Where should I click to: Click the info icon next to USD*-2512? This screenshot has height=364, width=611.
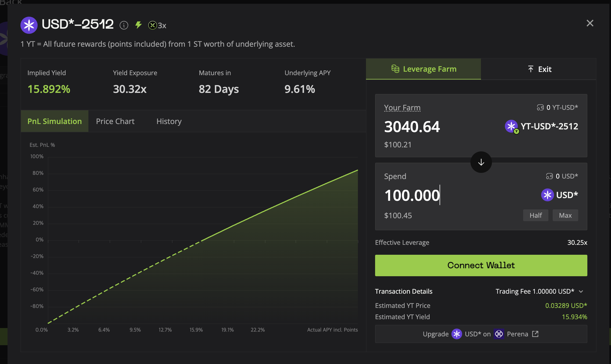point(124,26)
